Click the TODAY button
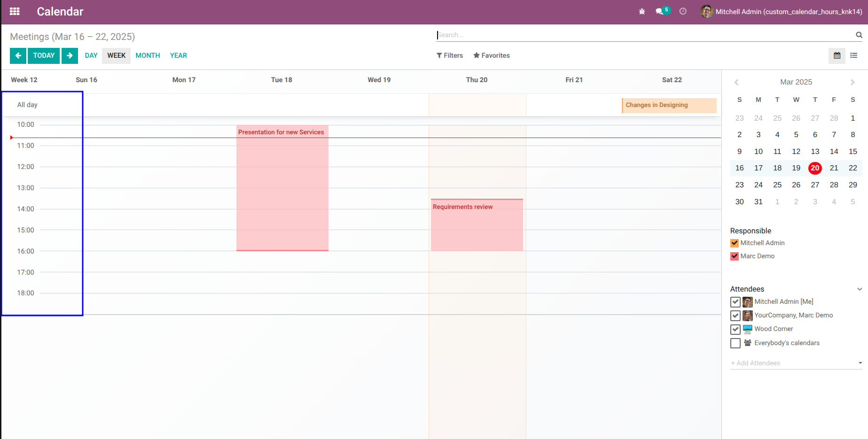Viewport: 868px width, 439px height. coord(44,55)
